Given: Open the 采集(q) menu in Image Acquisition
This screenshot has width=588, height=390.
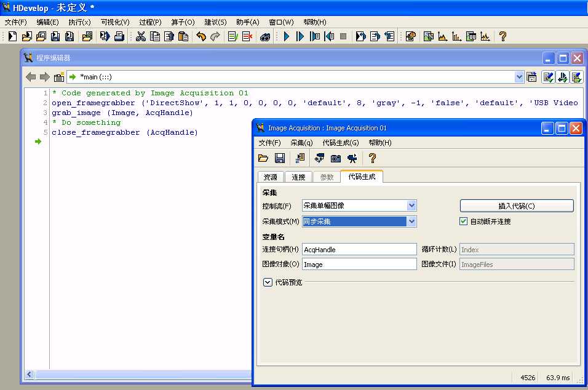Looking at the screenshot, I should pos(301,143).
